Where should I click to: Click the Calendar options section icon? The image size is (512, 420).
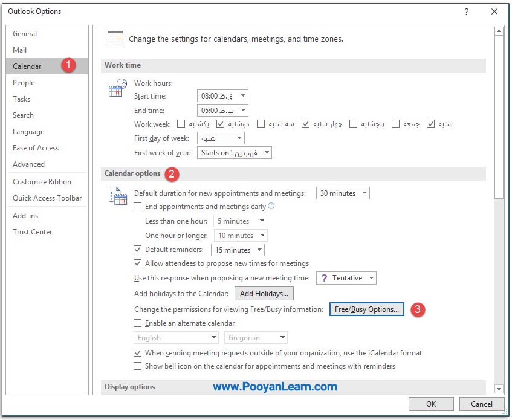pyautogui.click(x=117, y=196)
